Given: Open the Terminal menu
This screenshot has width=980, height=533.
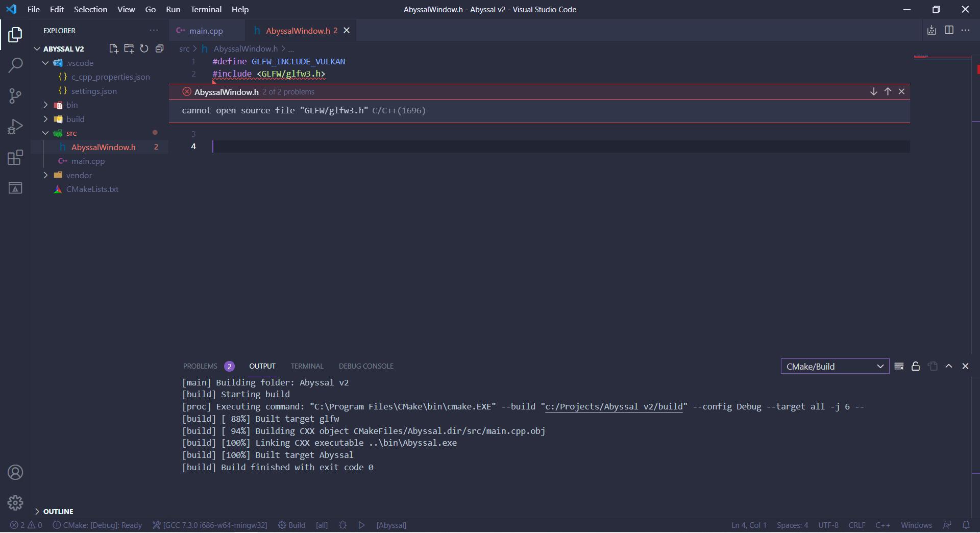Looking at the screenshot, I should pos(206,9).
